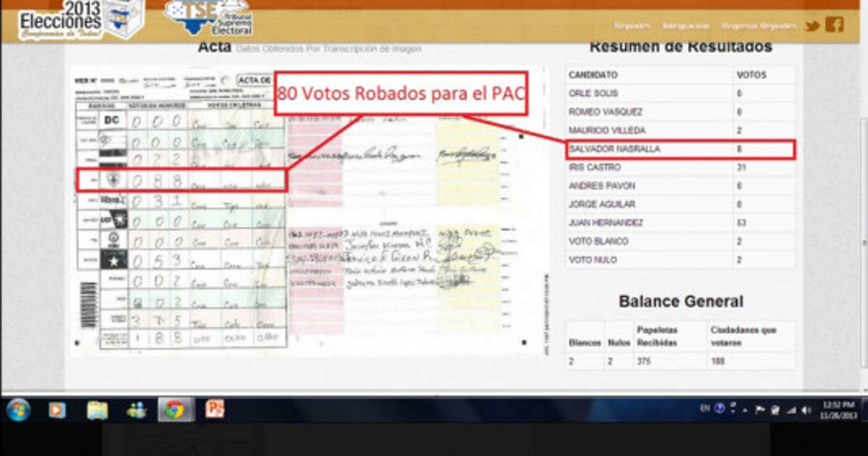
Task: Select the SALVADOR NASRALLA results row
Action: (680, 149)
